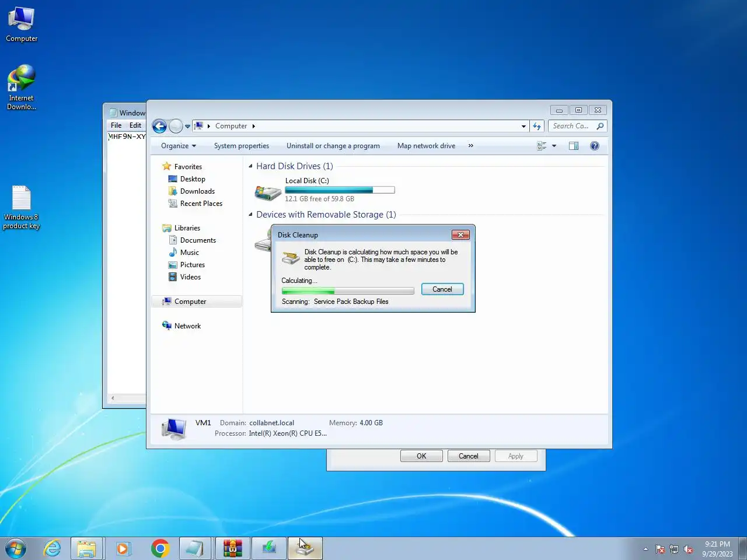Select Favorites in navigation pane
This screenshot has width=747, height=560.
(x=188, y=167)
